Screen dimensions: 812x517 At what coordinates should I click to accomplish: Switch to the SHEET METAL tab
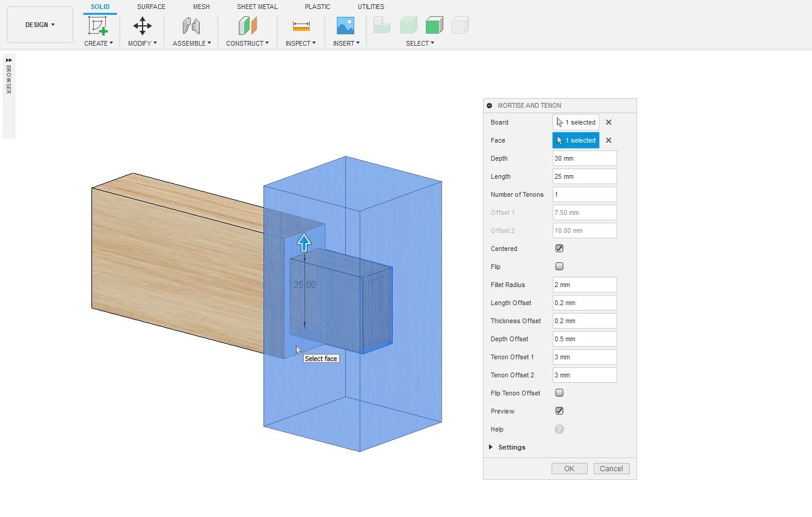point(257,7)
